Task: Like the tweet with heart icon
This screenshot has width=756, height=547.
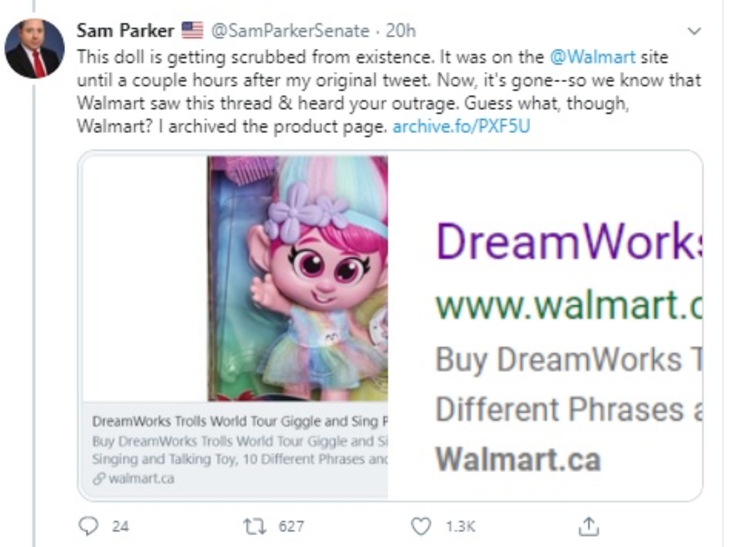Action: click(421, 526)
